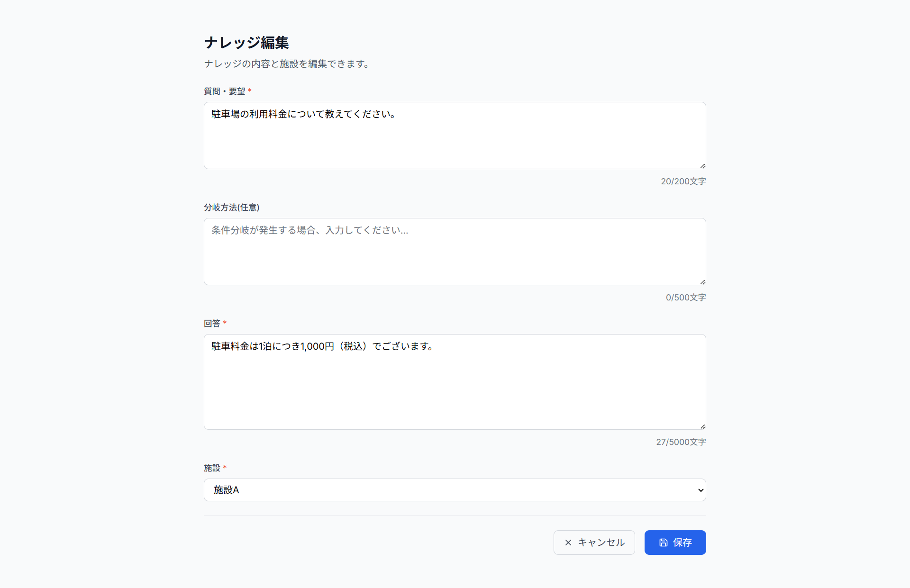
Task: Click the 回答 field label
Action: 212,323
